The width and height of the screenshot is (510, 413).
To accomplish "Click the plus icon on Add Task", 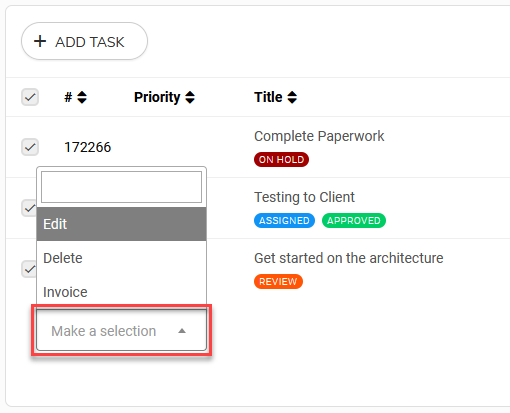I will pyautogui.click(x=40, y=41).
